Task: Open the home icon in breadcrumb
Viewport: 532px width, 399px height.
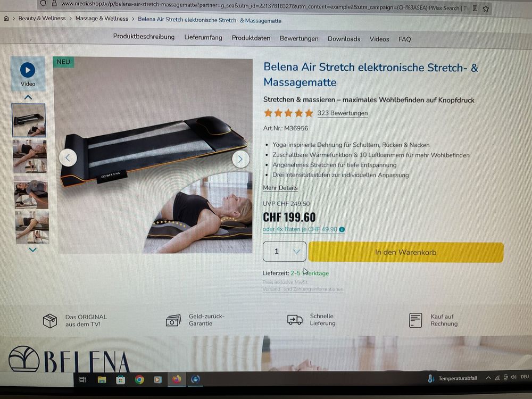Action: (6, 18)
